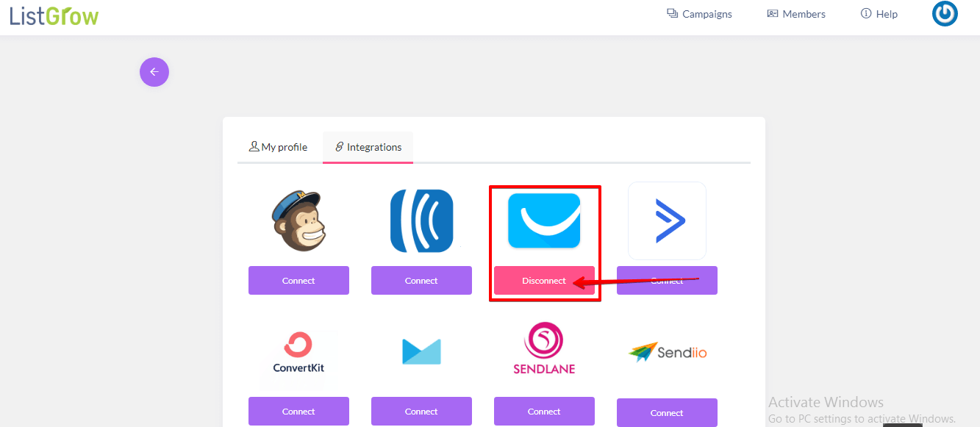The width and height of the screenshot is (980, 427).
Task: Connect the Sendiio integration
Action: (667, 413)
